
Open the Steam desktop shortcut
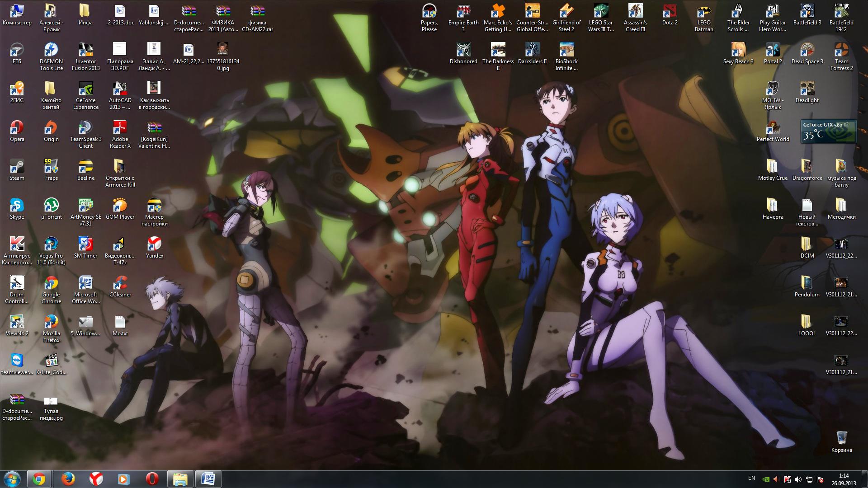click(17, 167)
